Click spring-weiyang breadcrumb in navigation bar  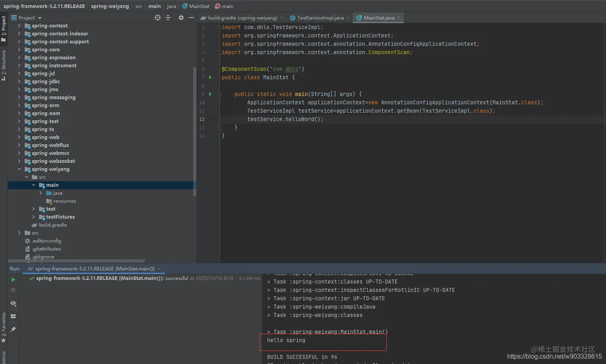[110, 6]
